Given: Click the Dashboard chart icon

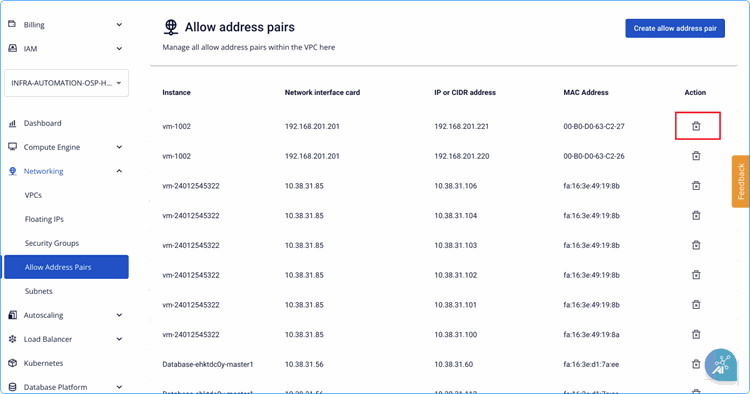Looking at the screenshot, I should (x=12, y=123).
